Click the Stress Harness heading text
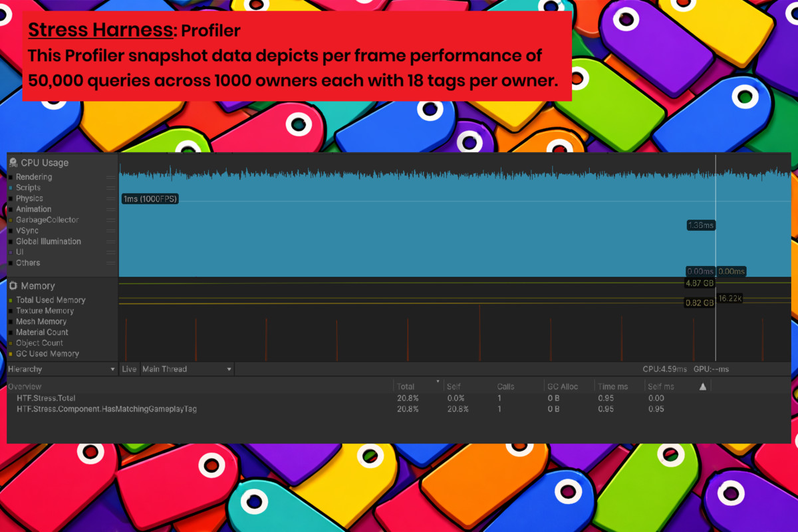The image size is (798, 532). 100,31
